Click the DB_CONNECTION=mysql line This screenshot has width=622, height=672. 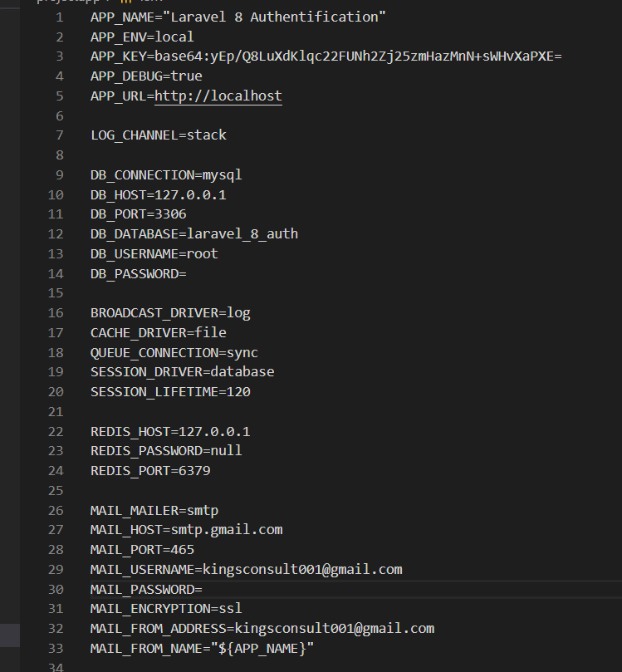click(x=166, y=175)
